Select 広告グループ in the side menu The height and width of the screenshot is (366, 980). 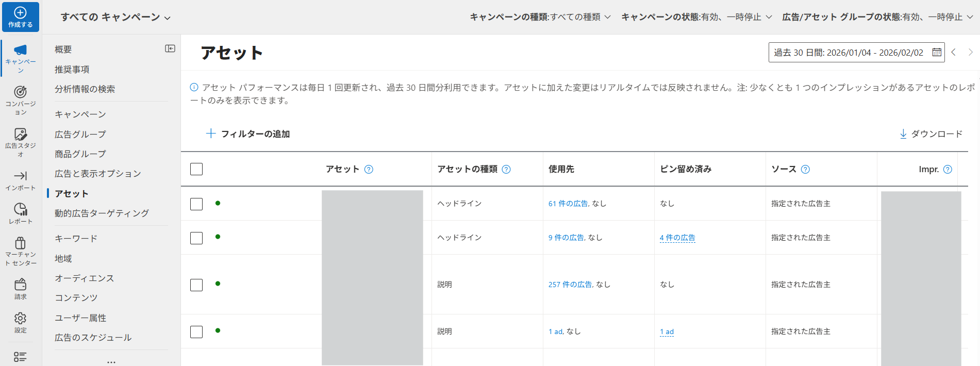[80, 135]
